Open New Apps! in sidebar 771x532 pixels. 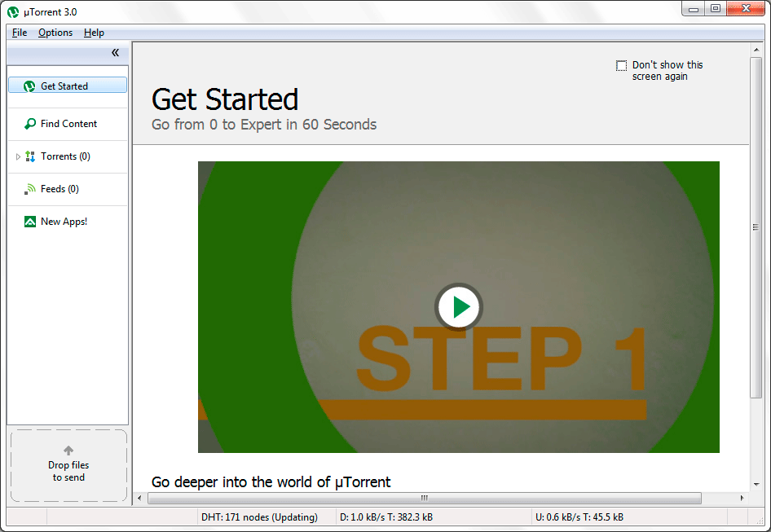pos(68,222)
